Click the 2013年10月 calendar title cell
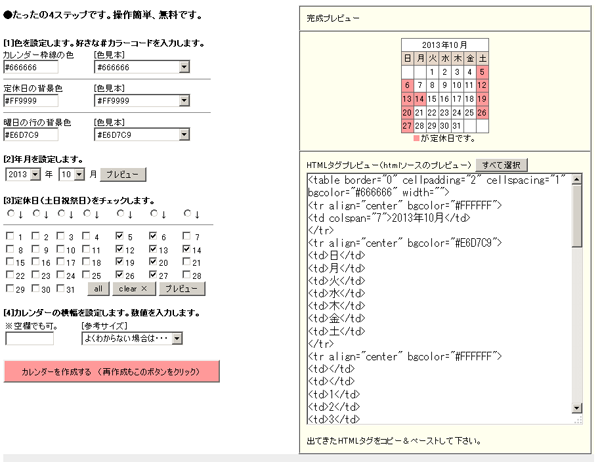Viewport: 600px width, 462px height. (x=445, y=45)
